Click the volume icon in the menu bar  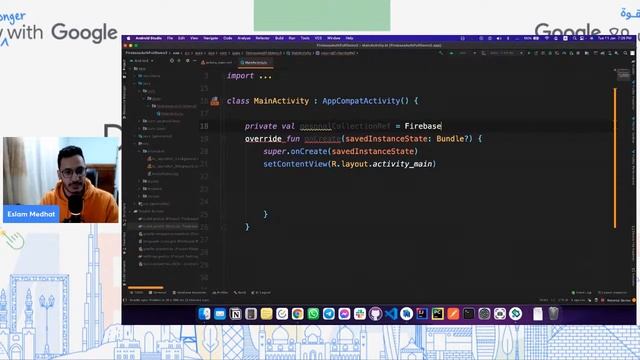(499, 38)
